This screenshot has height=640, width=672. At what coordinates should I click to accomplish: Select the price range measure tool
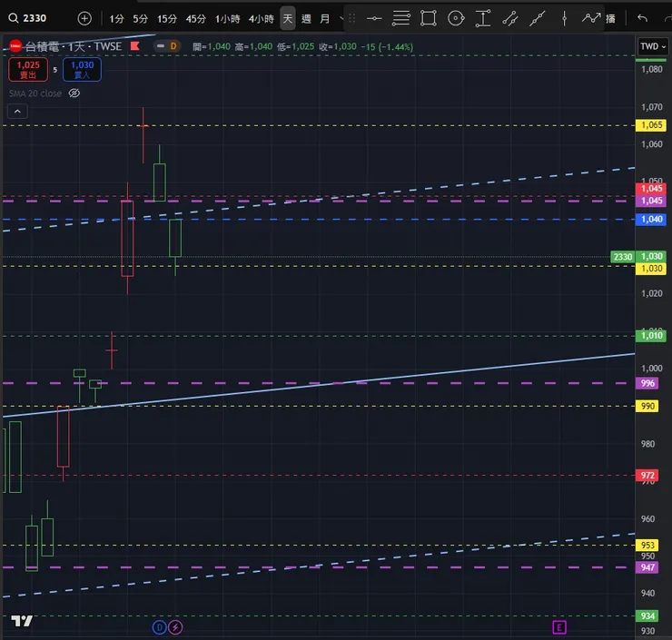coord(483,18)
